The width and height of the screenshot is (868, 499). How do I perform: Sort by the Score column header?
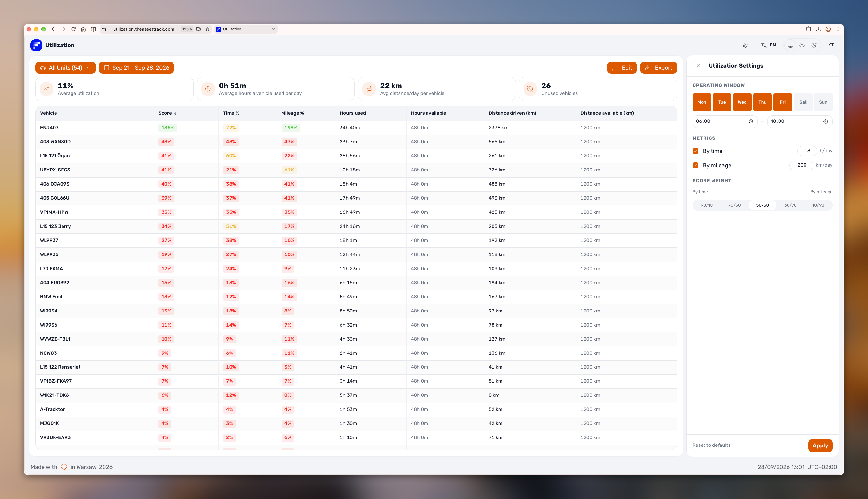168,113
